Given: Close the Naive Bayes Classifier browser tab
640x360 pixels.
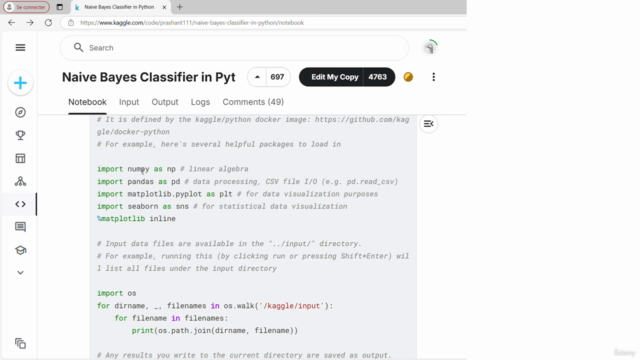Looking at the screenshot, I should 164,7.
